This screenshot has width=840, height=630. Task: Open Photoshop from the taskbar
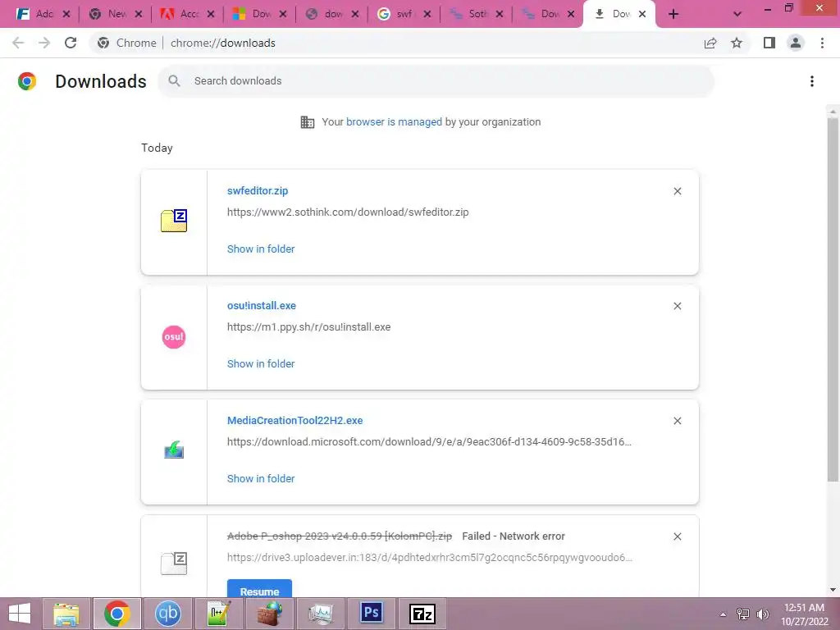click(x=372, y=614)
